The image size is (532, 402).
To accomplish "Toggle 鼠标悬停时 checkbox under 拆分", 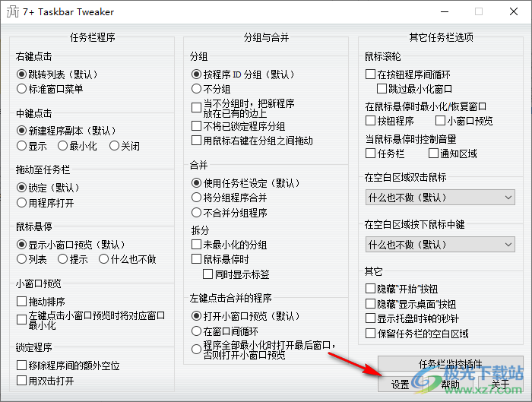I will coord(196,259).
